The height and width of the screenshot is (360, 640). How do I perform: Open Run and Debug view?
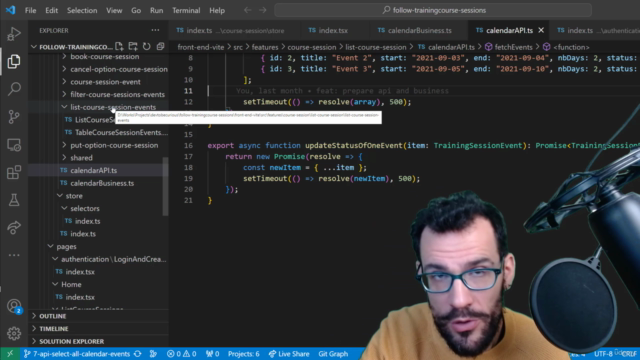pyautogui.click(x=14, y=34)
